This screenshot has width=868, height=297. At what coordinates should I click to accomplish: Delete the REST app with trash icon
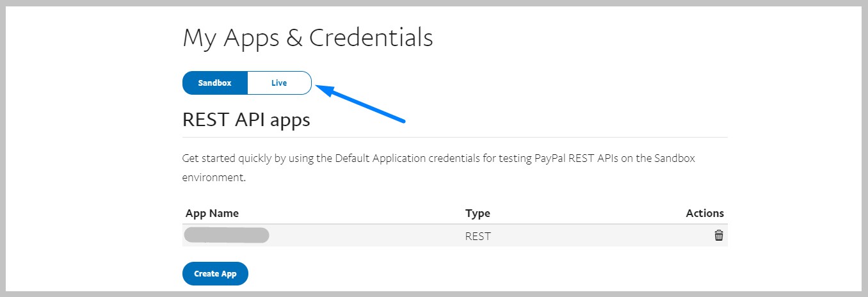(719, 236)
